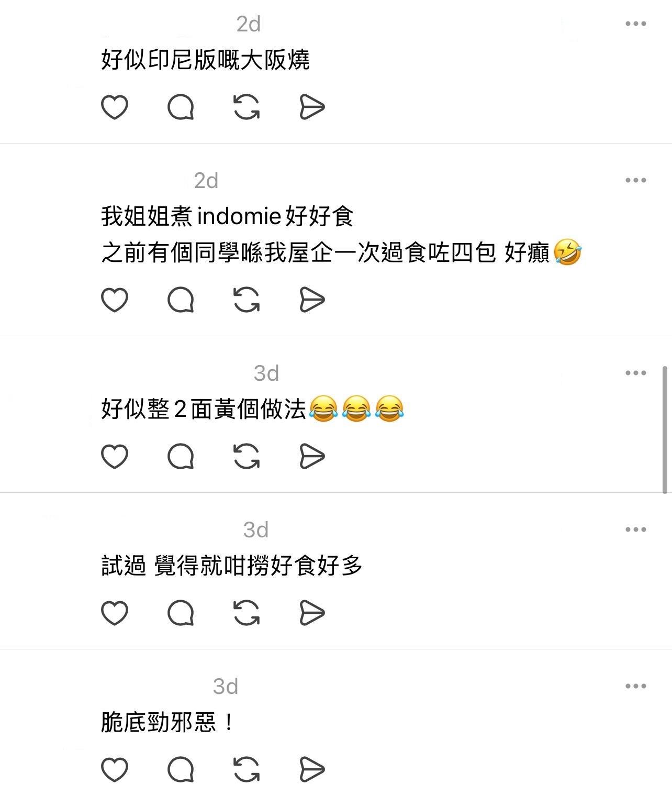Like the 好似整2面黃個做法 comment
This screenshot has width=672, height=795.
[x=114, y=456]
